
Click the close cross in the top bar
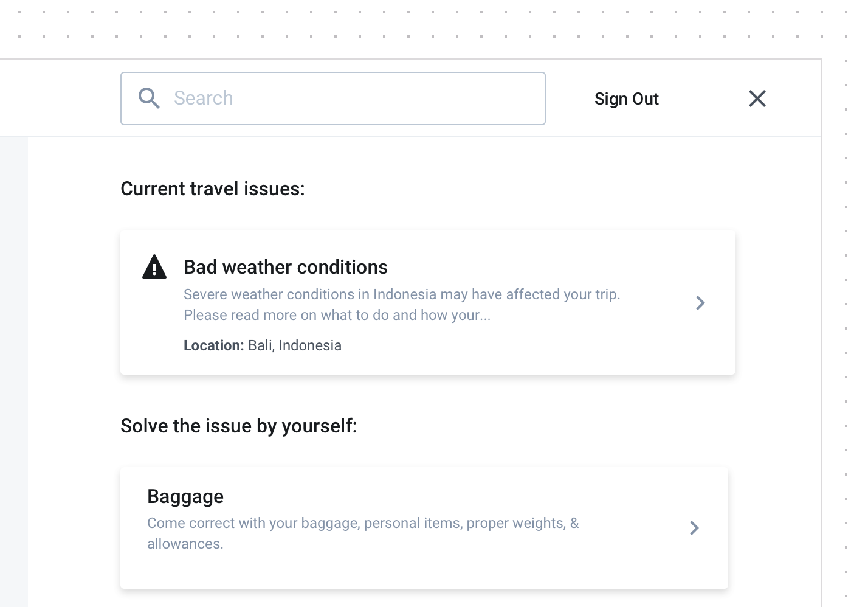(x=757, y=98)
